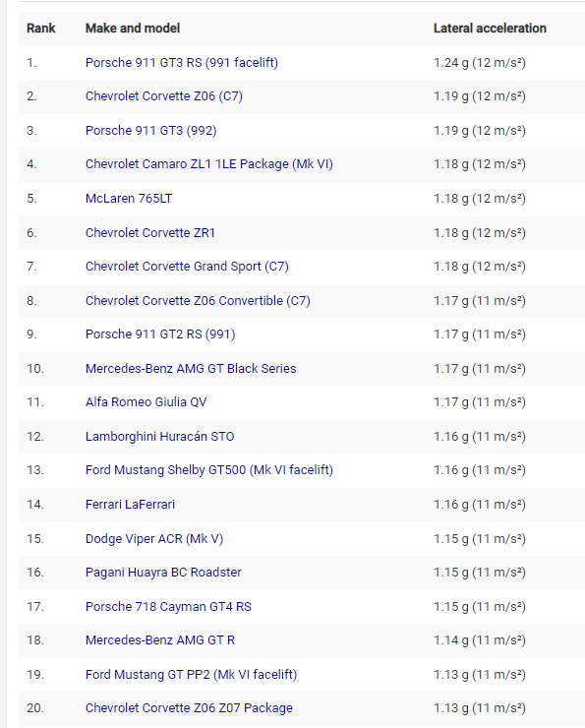Click rank number 20.

[35, 708]
